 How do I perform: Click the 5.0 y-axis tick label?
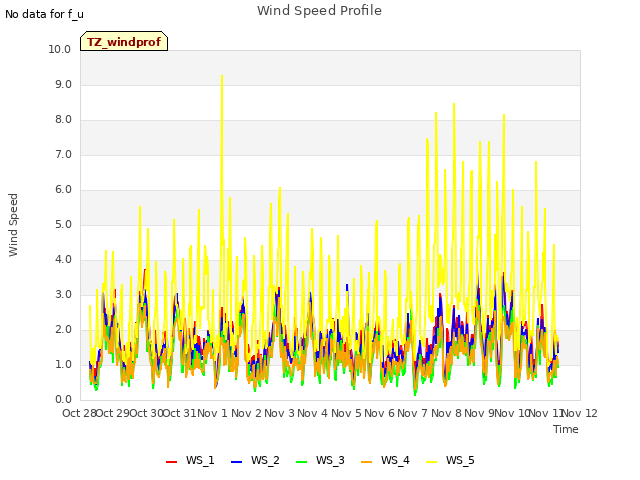[63, 224]
